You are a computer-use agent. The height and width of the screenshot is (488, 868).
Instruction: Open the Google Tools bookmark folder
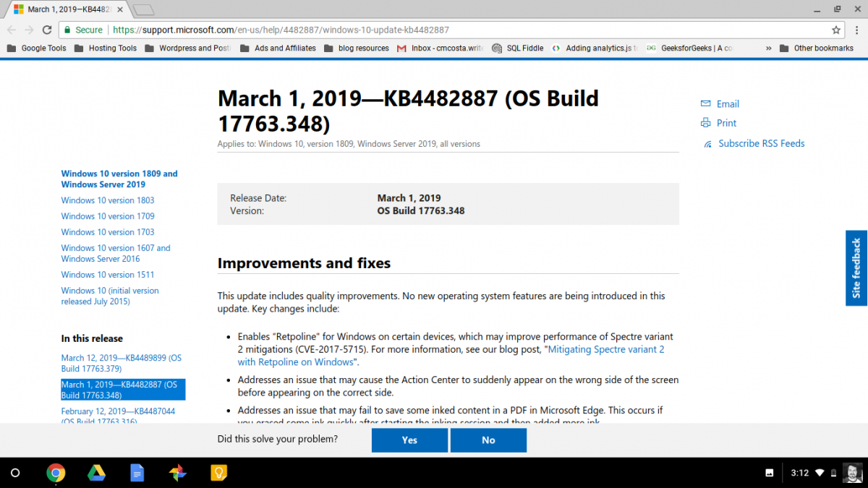tap(36, 48)
